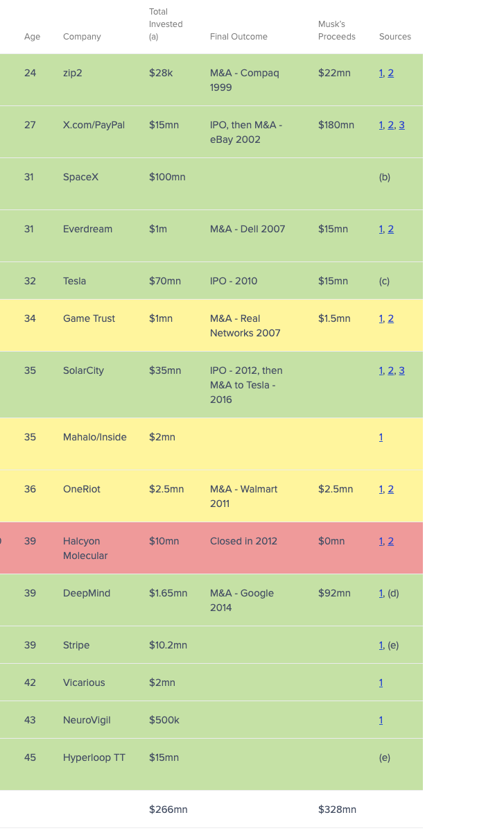Open source link 3 for SolarCity
The height and width of the screenshot is (833, 504).
(401, 370)
